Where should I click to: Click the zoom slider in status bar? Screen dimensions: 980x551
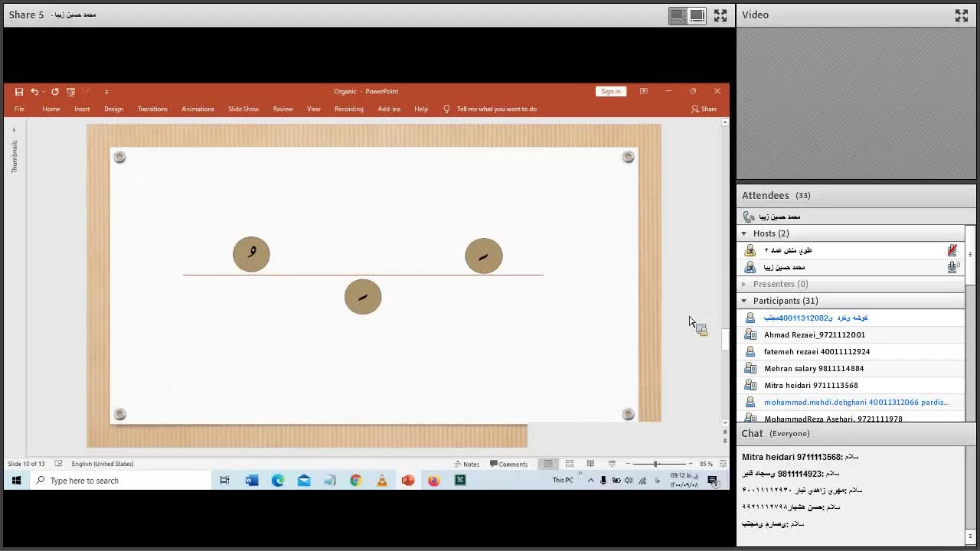coord(655,464)
